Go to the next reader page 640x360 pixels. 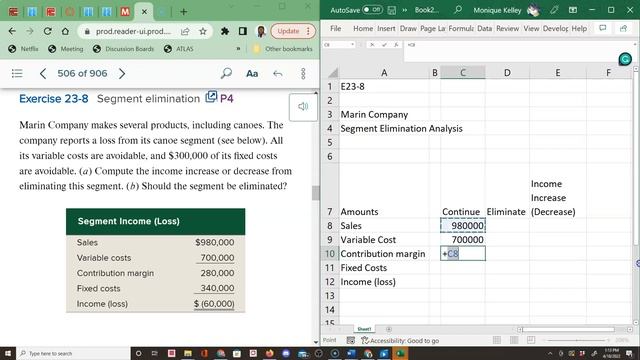(x=122, y=73)
